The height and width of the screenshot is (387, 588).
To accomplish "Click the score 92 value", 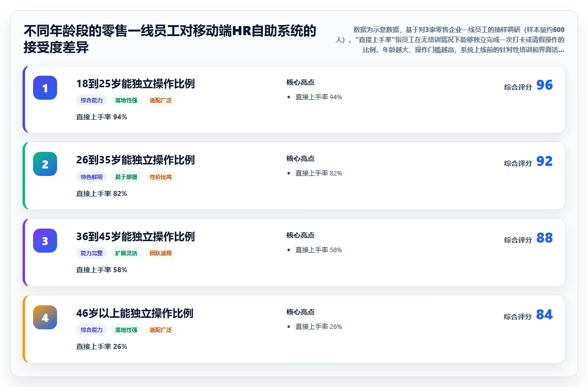I will coord(544,161).
